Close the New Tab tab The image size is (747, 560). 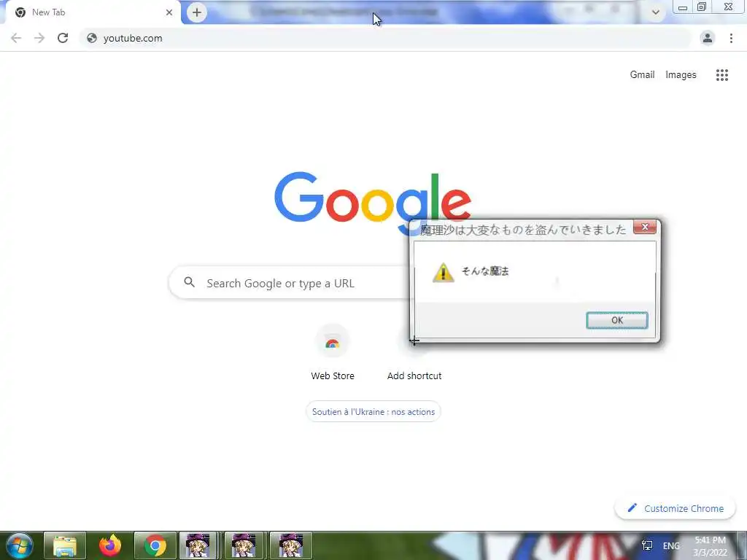(169, 12)
